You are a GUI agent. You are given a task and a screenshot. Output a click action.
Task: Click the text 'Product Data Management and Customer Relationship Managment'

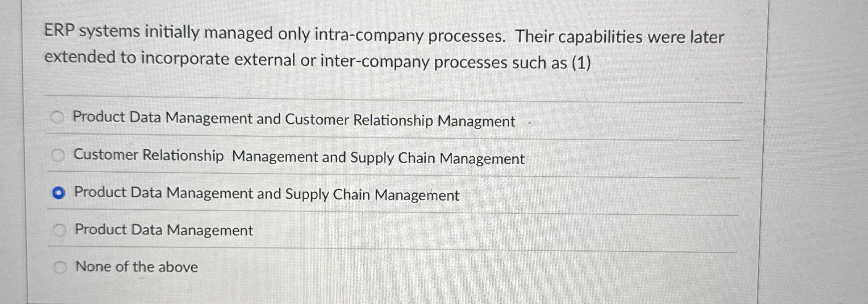point(293,118)
